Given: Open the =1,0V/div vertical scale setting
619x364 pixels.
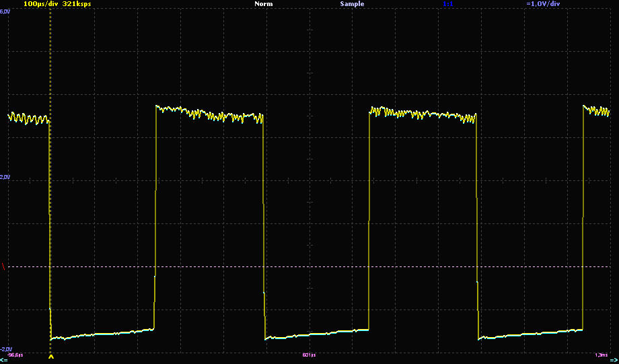Looking at the screenshot, I should click(x=543, y=4).
